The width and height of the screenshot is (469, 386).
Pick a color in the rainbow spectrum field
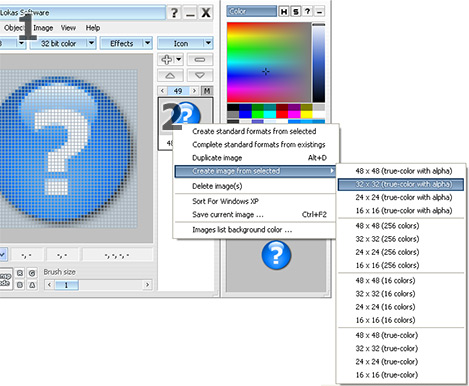(269, 62)
